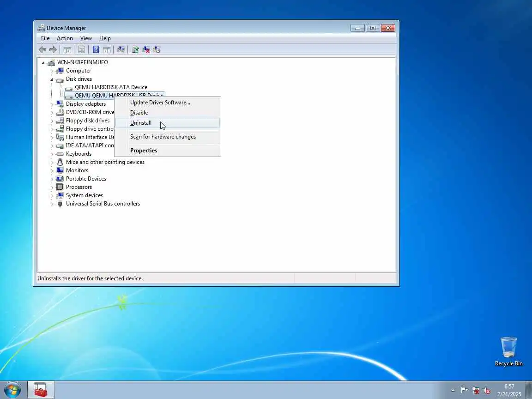The width and height of the screenshot is (532, 399).
Task: Expand the Floppy disk drives node
Action: [52, 121]
